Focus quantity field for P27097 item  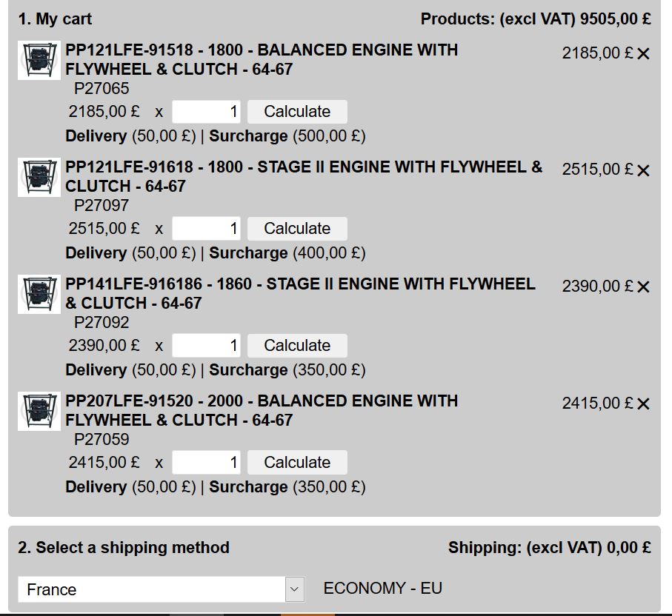206,229
